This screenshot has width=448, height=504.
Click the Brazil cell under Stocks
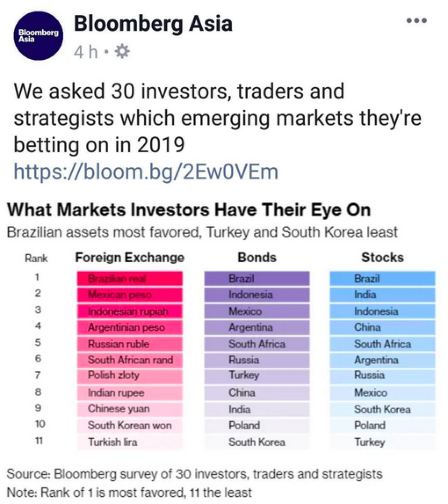pyautogui.click(x=382, y=278)
